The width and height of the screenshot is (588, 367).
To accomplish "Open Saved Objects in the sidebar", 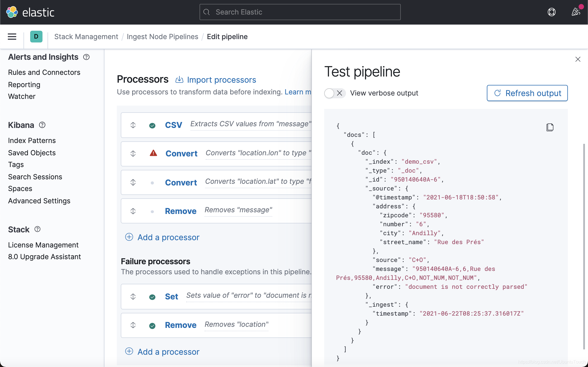I will 32,153.
